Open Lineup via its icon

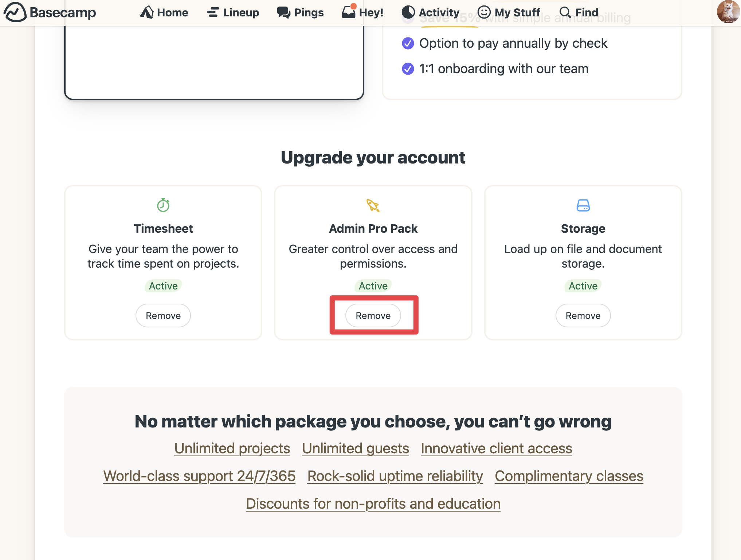pos(212,12)
